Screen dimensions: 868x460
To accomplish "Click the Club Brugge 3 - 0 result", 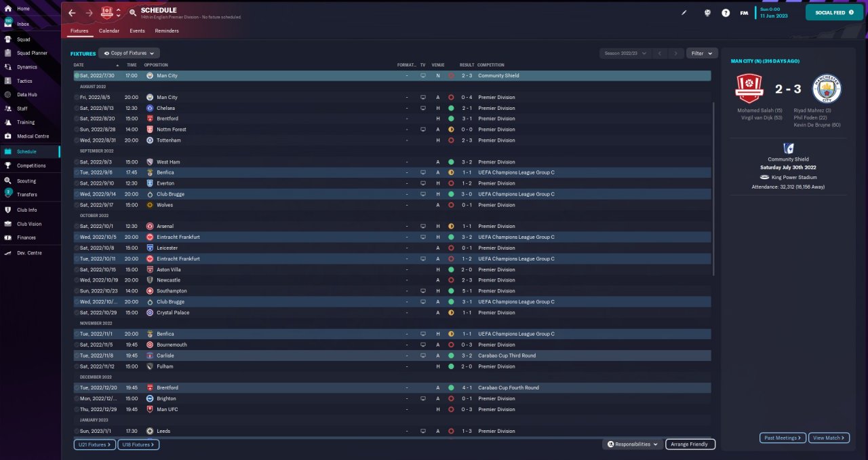I will point(467,194).
